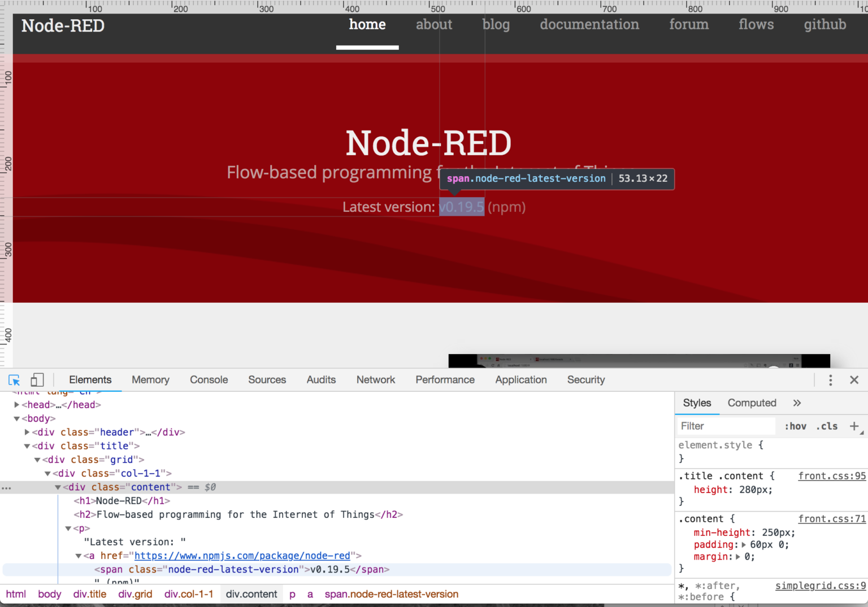Select the inspect element picker icon
Viewport: 868px width, 607px height.
click(13, 379)
